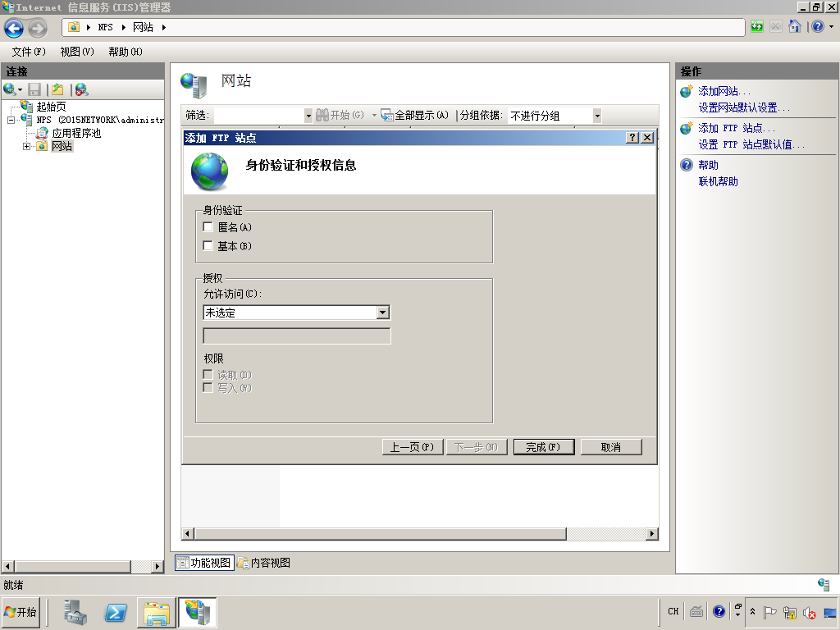Click the folder icon in address breadcrumb
Screen dimensions: 840x630
(x=75, y=27)
